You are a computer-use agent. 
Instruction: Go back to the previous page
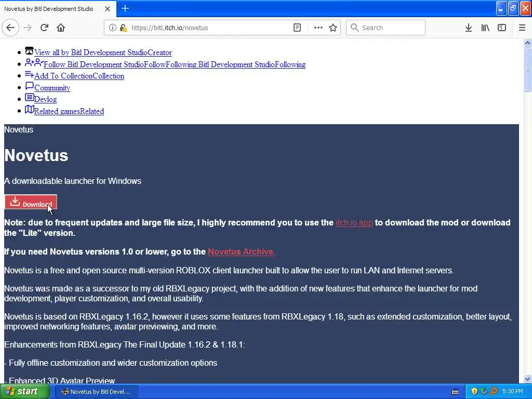[x=10, y=28]
